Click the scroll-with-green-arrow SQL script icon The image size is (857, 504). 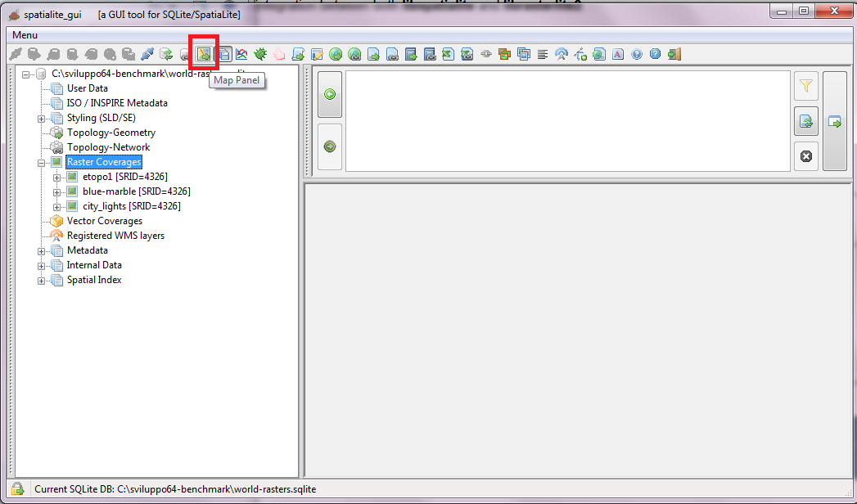(x=298, y=54)
